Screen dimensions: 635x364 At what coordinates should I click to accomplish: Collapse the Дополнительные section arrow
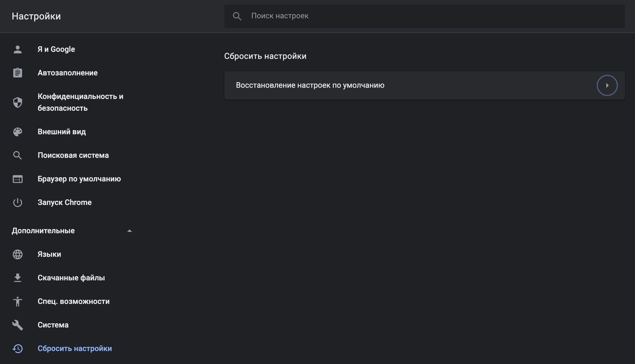click(x=129, y=231)
